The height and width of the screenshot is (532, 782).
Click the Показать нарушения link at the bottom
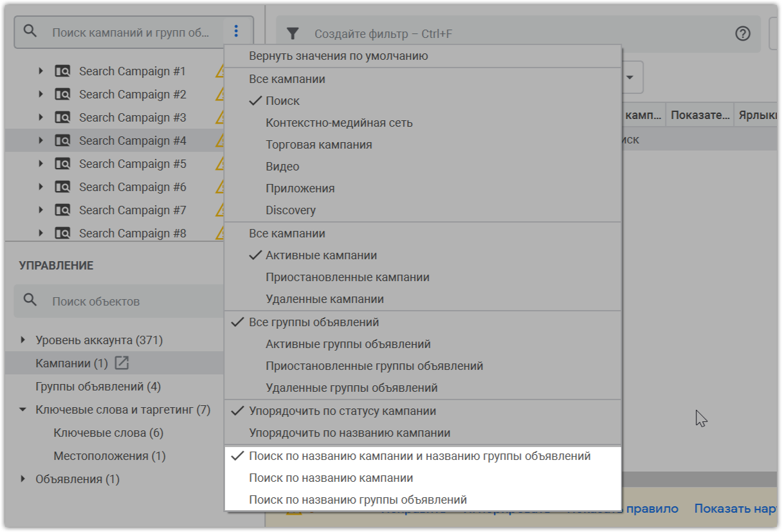[x=737, y=508]
